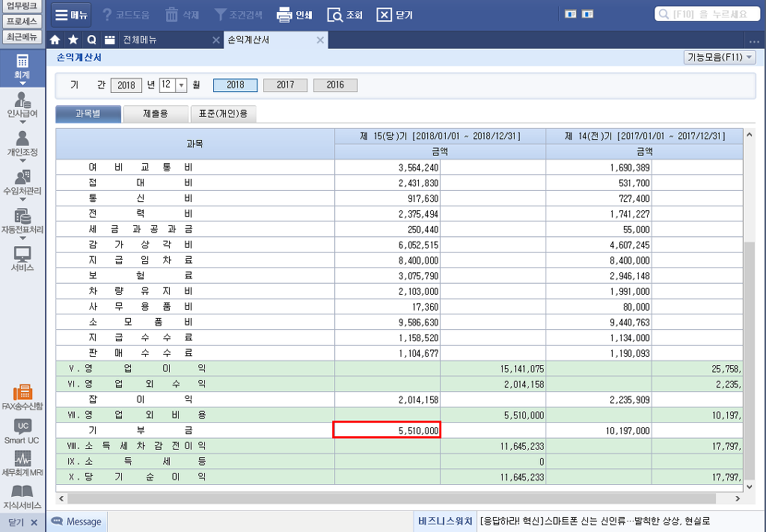Open the 회계 accounting module icon
Screen dimensions: 766x532
22,67
